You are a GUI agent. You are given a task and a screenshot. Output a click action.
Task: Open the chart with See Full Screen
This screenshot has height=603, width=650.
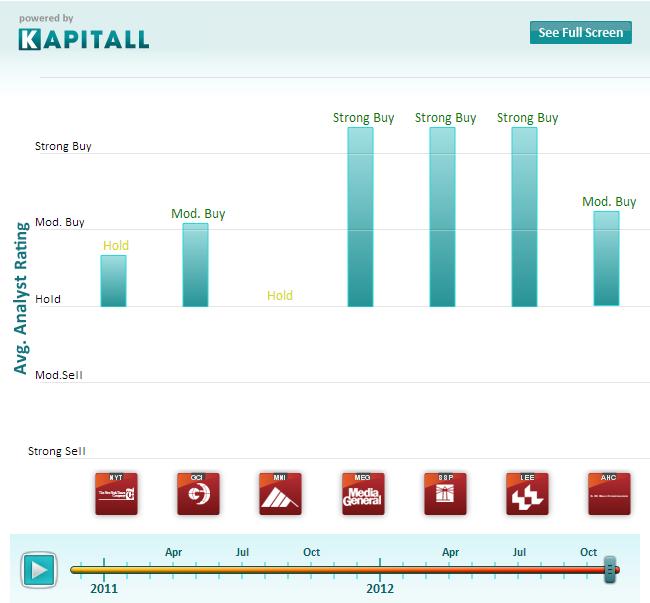click(x=580, y=32)
